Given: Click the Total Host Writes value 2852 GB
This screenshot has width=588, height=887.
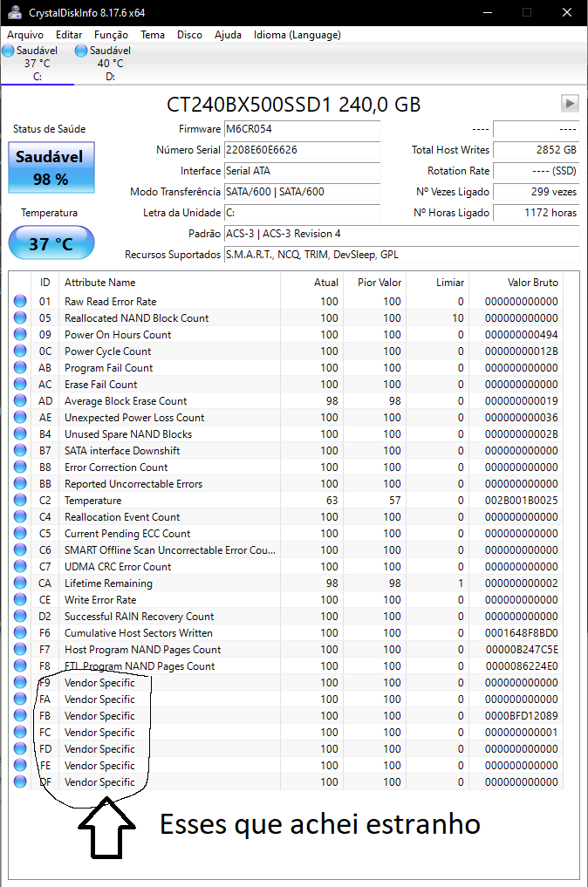Looking at the screenshot, I should point(536,150).
